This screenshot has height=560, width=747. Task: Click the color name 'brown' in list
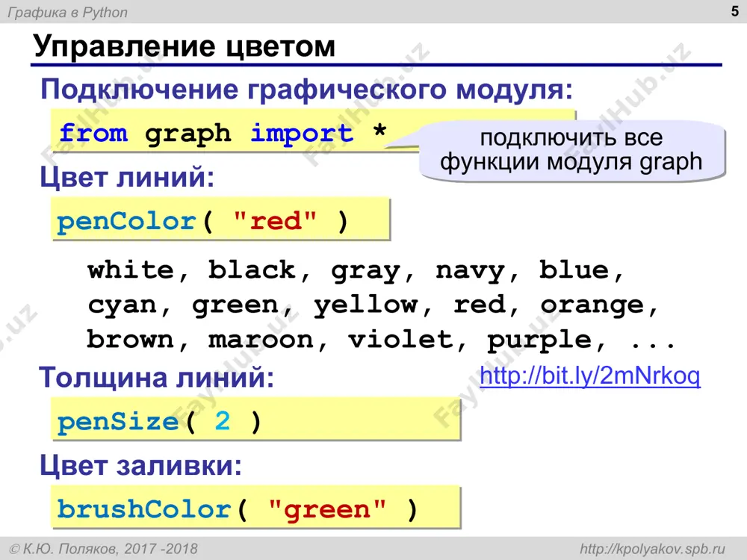click(131, 339)
